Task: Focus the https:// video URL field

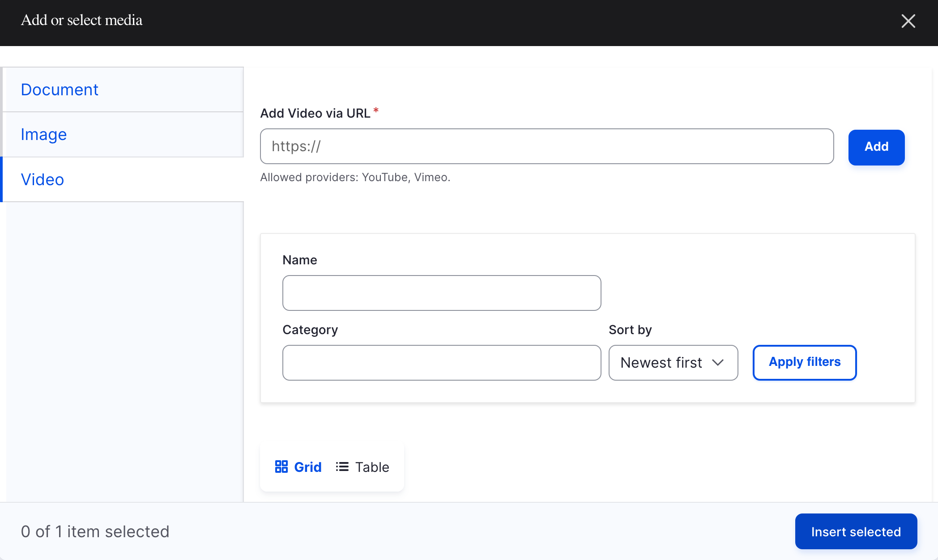Action: (546, 146)
